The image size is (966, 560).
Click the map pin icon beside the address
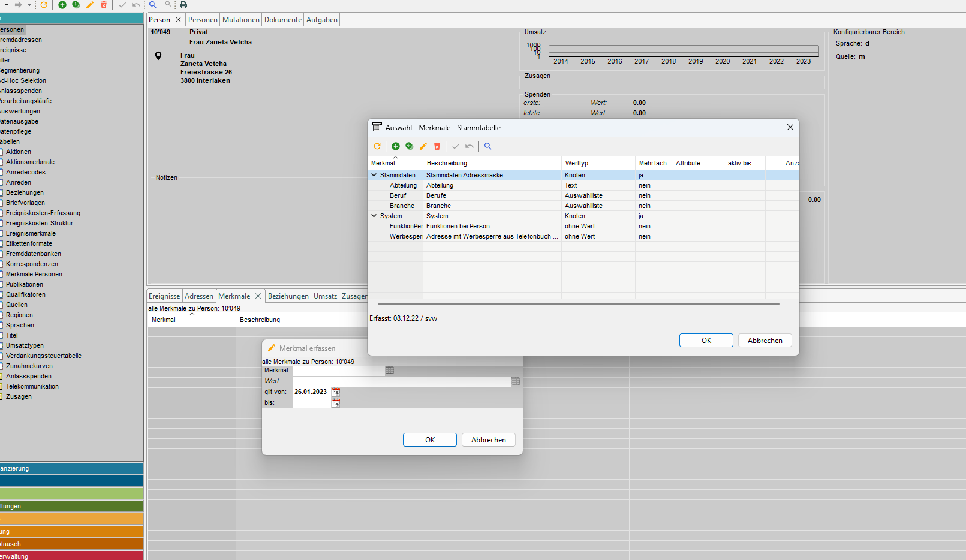click(x=158, y=56)
